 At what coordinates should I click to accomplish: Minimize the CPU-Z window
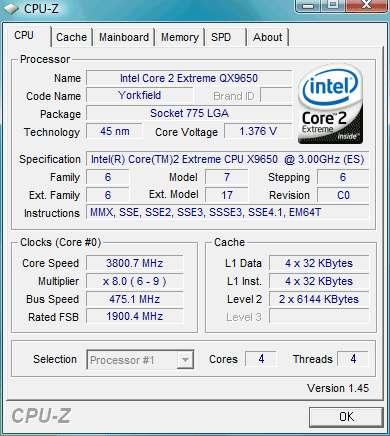(x=309, y=6)
